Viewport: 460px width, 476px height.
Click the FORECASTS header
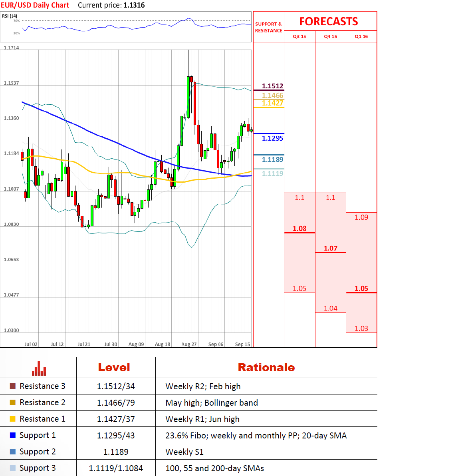click(329, 22)
